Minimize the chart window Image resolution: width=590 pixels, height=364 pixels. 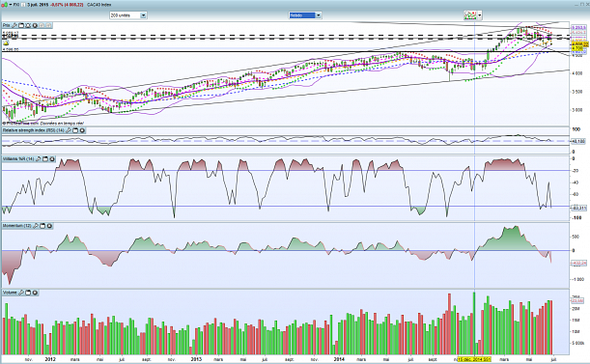[576, 5]
